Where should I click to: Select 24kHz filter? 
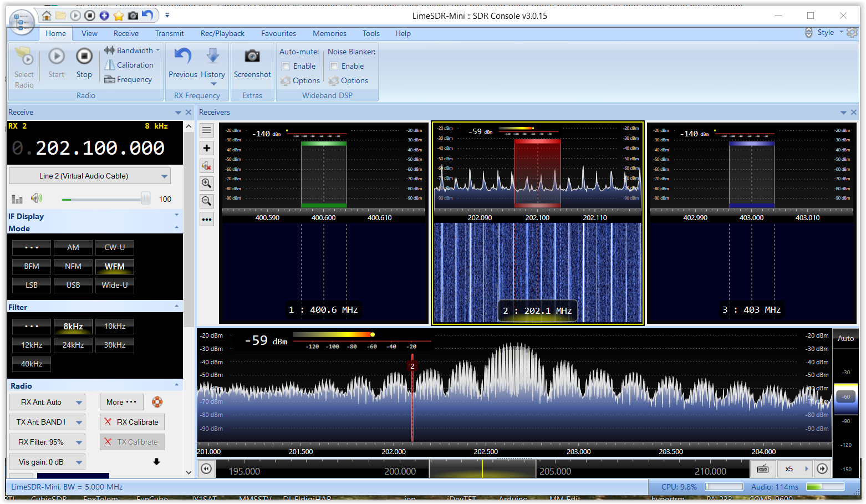[73, 345]
